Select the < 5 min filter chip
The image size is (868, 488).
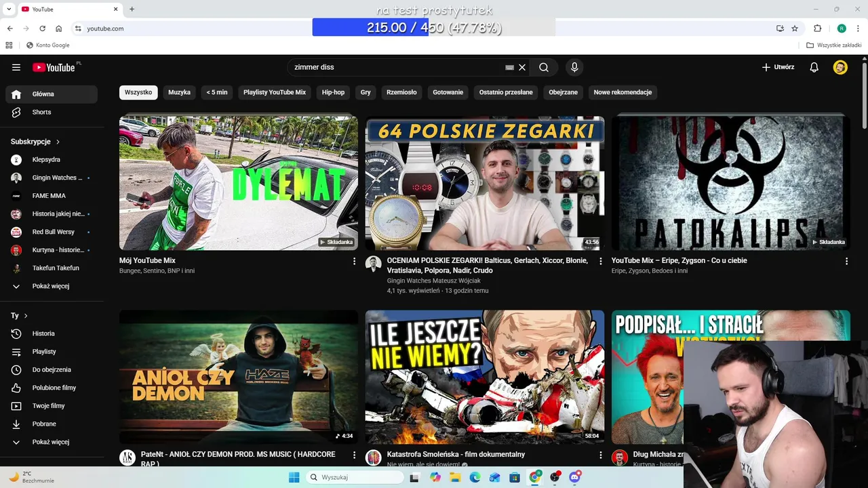coord(217,92)
